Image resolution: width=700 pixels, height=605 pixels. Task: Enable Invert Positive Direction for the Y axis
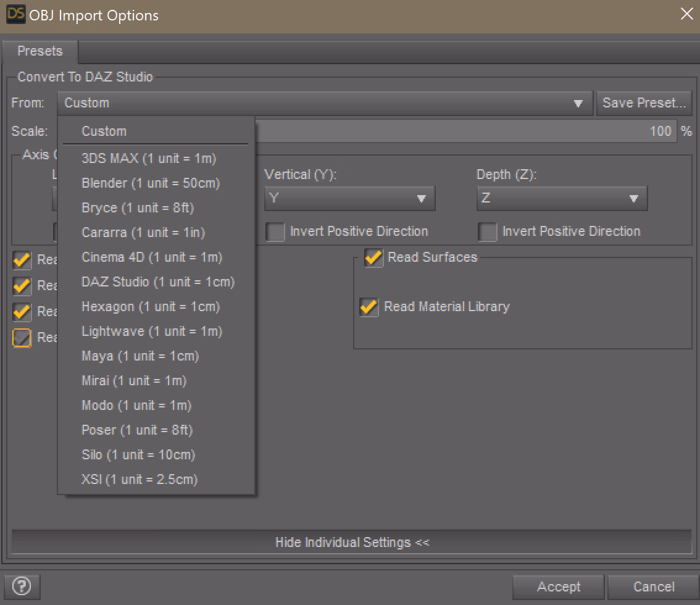tap(275, 232)
